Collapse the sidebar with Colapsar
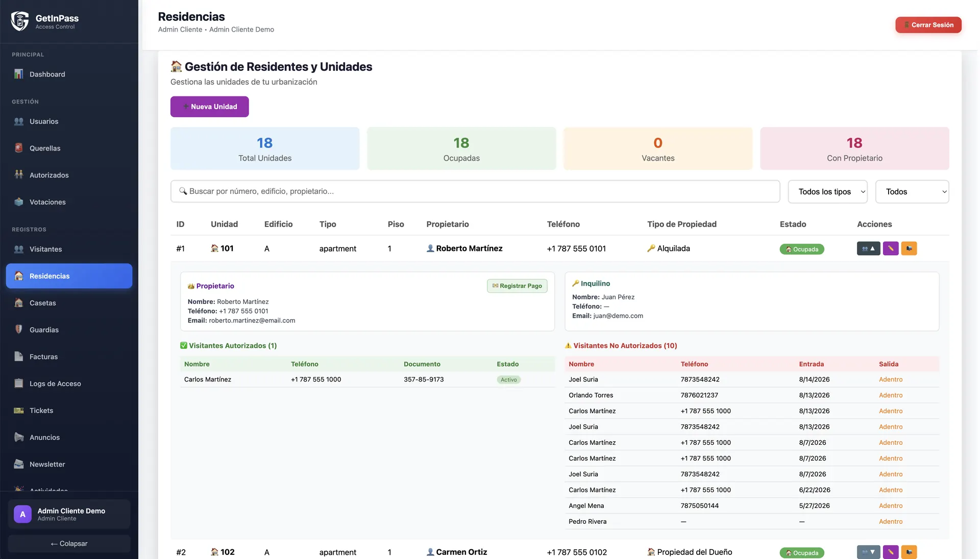The width and height of the screenshot is (980, 559). (69, 544)
